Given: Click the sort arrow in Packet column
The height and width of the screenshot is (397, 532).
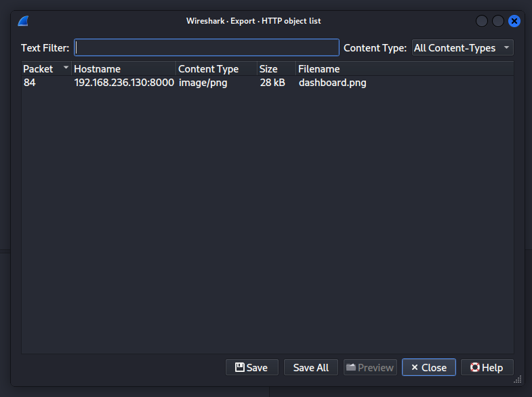Looking at the screenshot, I should (66, 68).
